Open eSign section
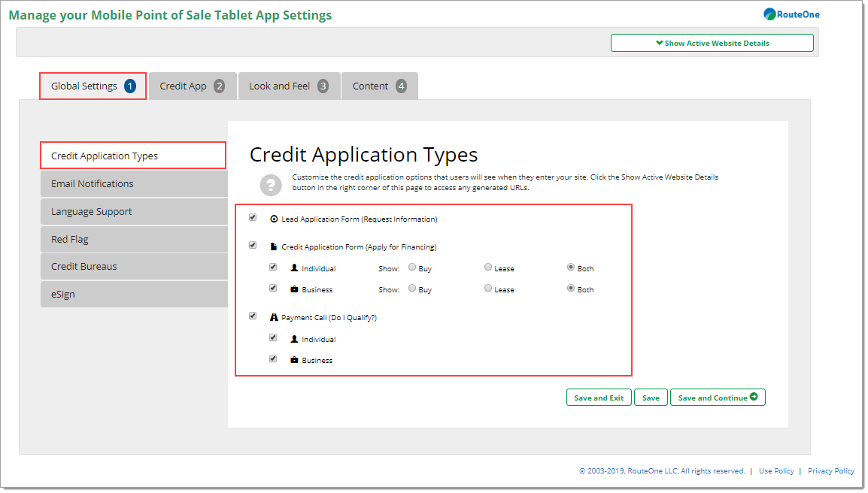 click(x=134, y=295)
